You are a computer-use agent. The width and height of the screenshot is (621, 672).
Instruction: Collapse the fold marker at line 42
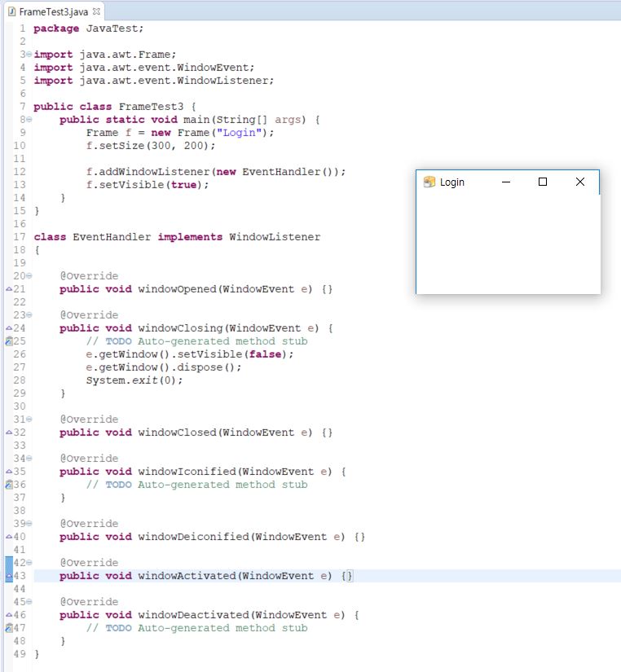pos(29,563)
